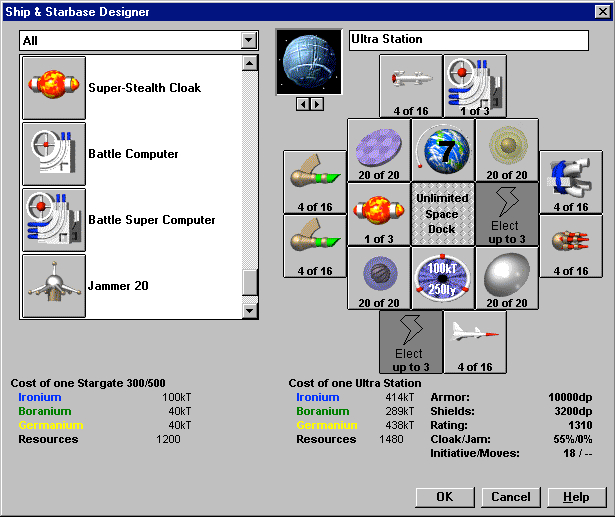Select the purple armor slot 20 of 20
This screenshot has height=517, width=615.
tap(378, 150)
